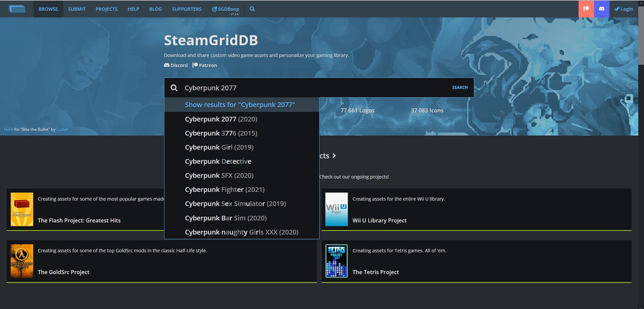This screenshot has height=309, width=644.
Task: Open the Patreon link under the tagline
Action: tap(205, 65)
